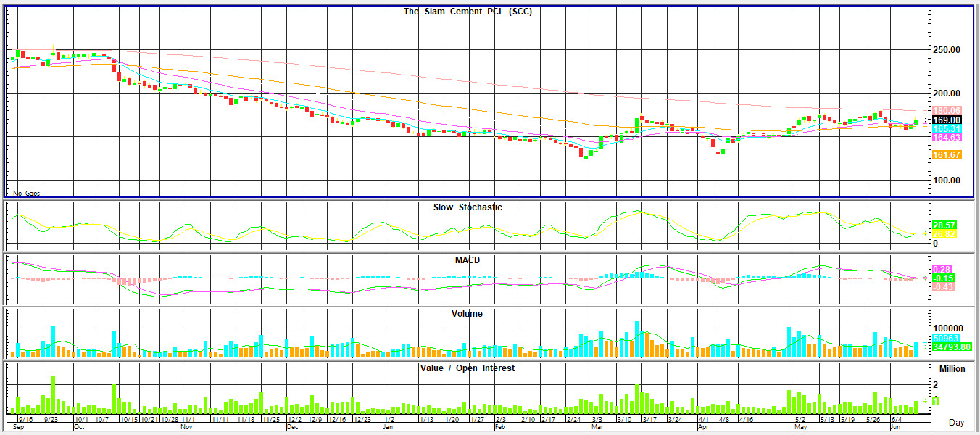Click the black 169.00 last price tag
980x435 pixels.
(x=947, y=120)
